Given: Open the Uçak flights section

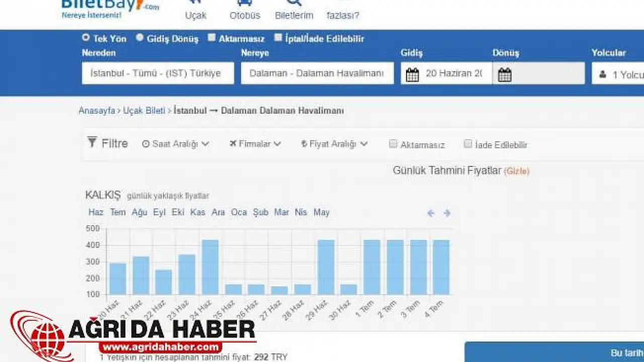Looking at the screenshot, I should click(x=195, y=10).
